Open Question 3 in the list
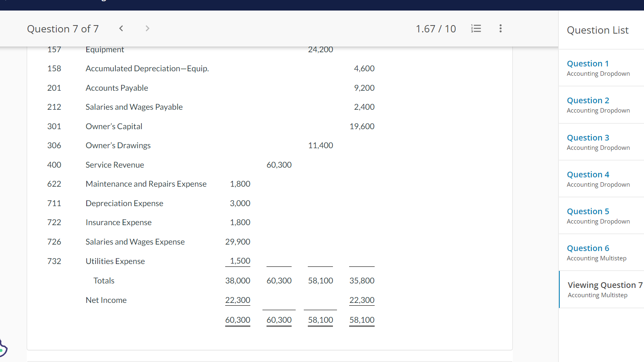The image size is (644, 362). click(x=601, y=142)
